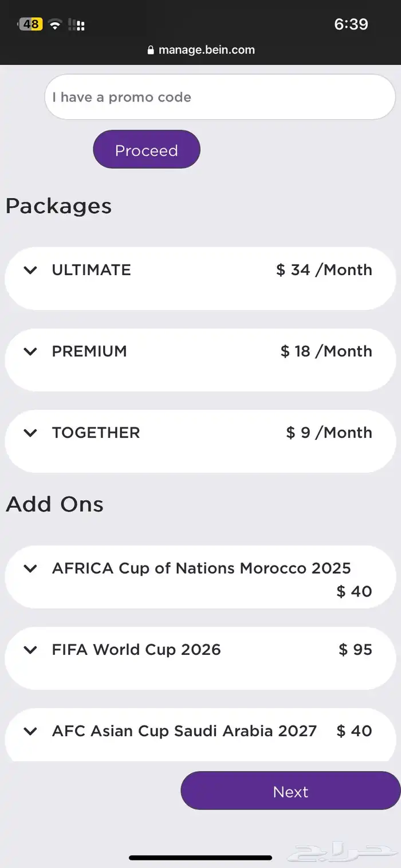The width and height of the screenshot is (401, 868).
Task: Expand the TOGETHER package chevron
Action: (30, 433)
